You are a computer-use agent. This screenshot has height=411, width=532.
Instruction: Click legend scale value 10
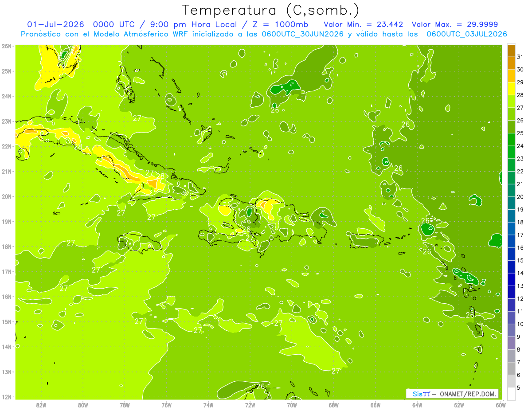pos(520,324)
